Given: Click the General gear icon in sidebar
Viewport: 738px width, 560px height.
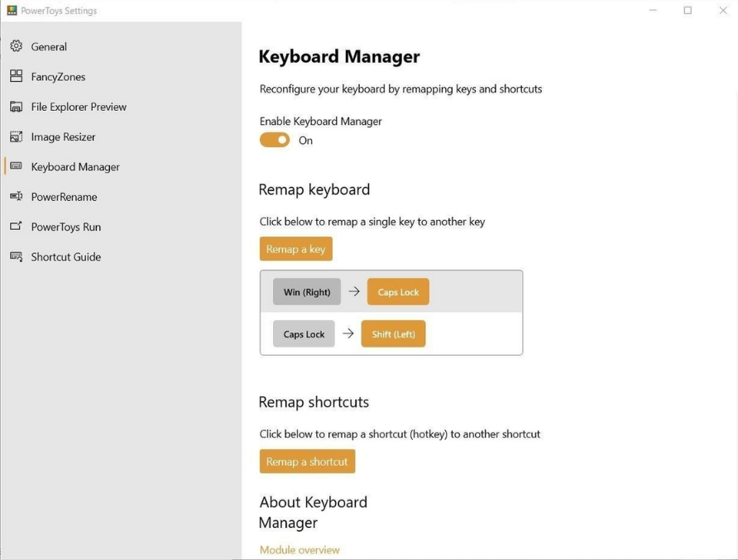Looking at the screenshot, I should click(x=16, y=46).
